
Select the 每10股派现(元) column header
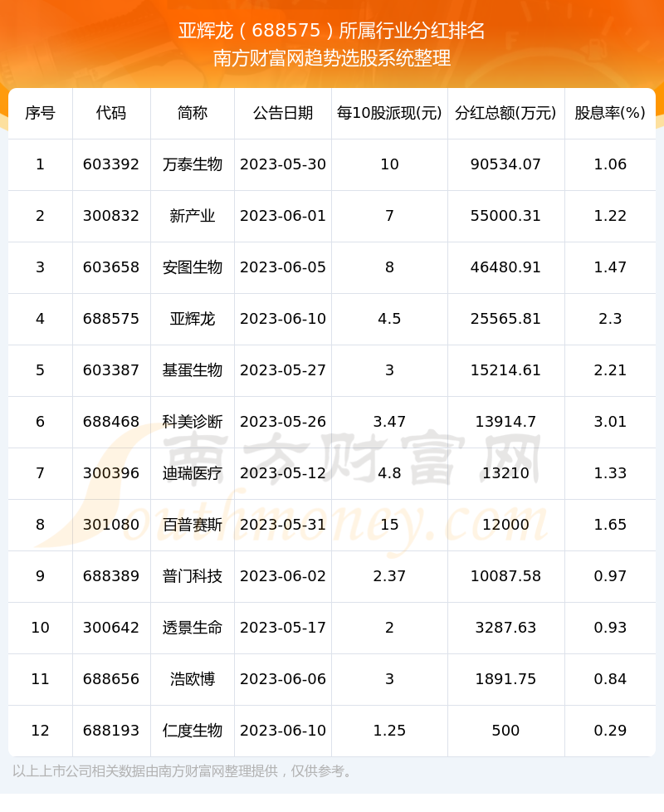[389, 113]
